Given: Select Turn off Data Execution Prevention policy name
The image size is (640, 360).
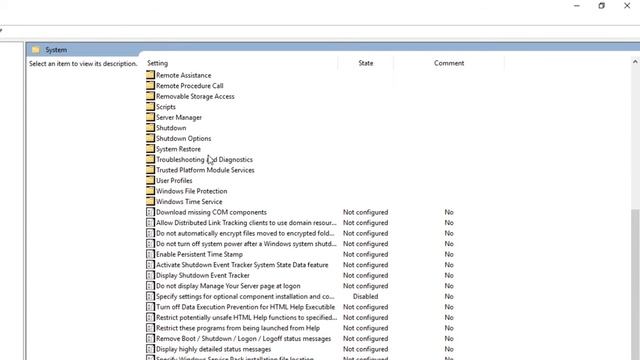Looking at the screenshot, I should click(246, 307).
